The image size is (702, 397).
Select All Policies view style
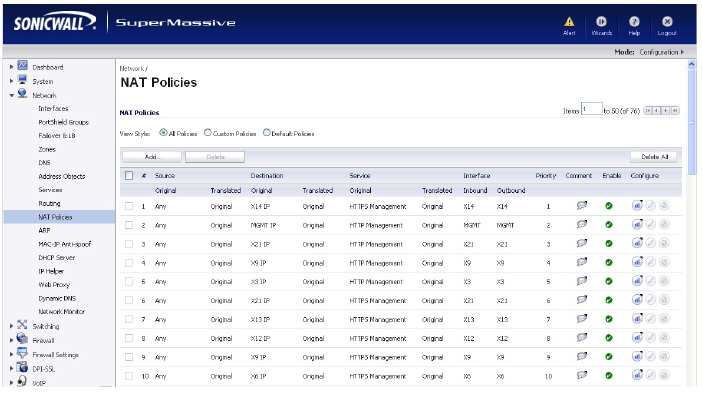pos(163,132)
